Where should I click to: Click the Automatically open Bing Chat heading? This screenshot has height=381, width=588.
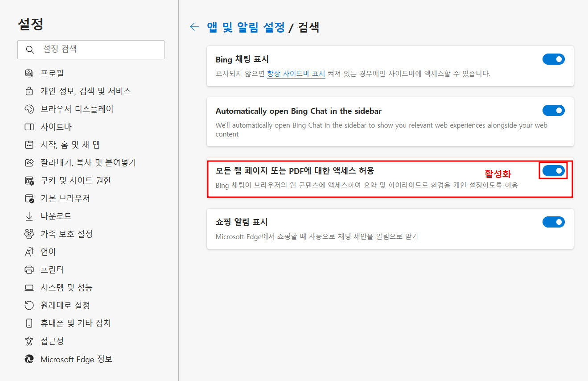[299, 111]
